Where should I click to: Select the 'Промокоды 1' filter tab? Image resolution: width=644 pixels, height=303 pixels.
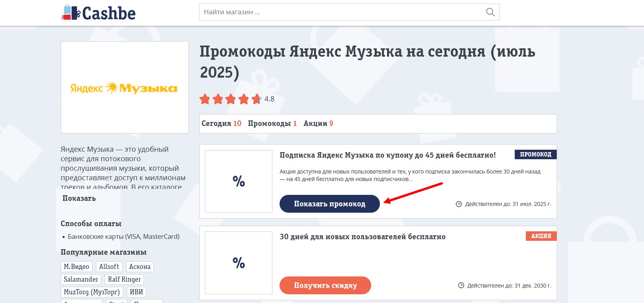tap(272, 124)
